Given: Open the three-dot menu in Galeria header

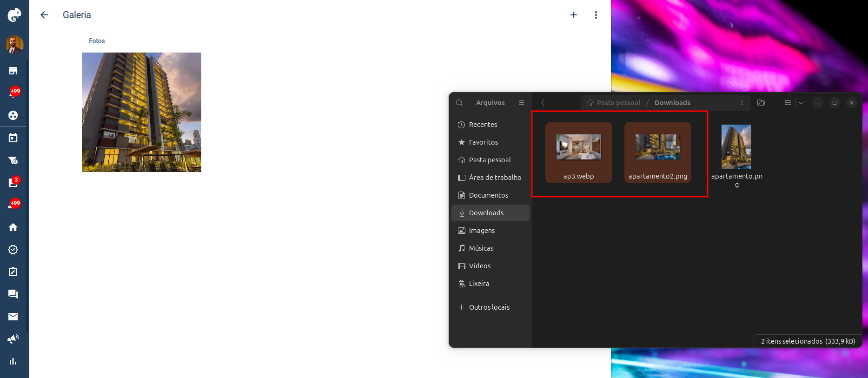Looking at the screenshot, I should tap(596, 15).
